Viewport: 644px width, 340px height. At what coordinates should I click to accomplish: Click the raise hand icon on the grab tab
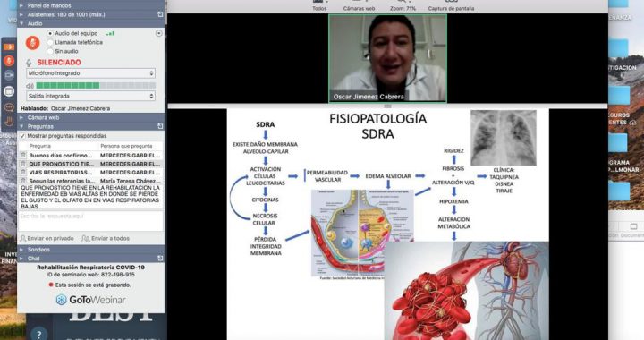[9, 121]
